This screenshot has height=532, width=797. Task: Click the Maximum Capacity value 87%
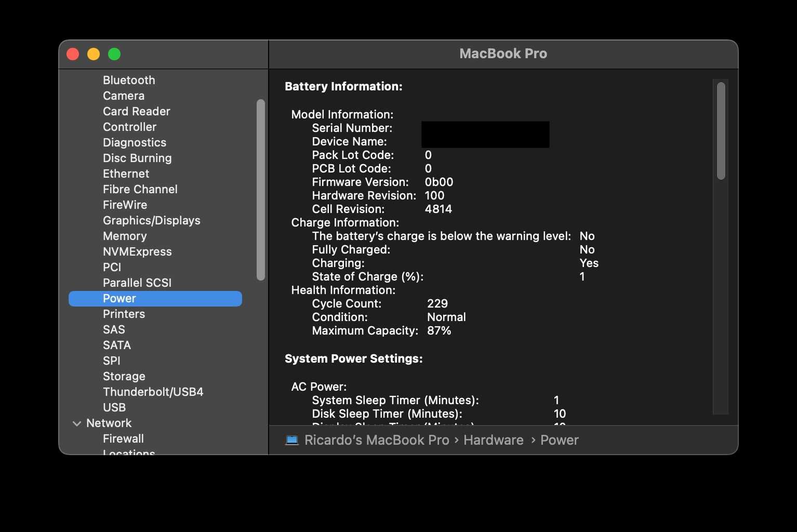pyautogui.click(x=439, y=330)
